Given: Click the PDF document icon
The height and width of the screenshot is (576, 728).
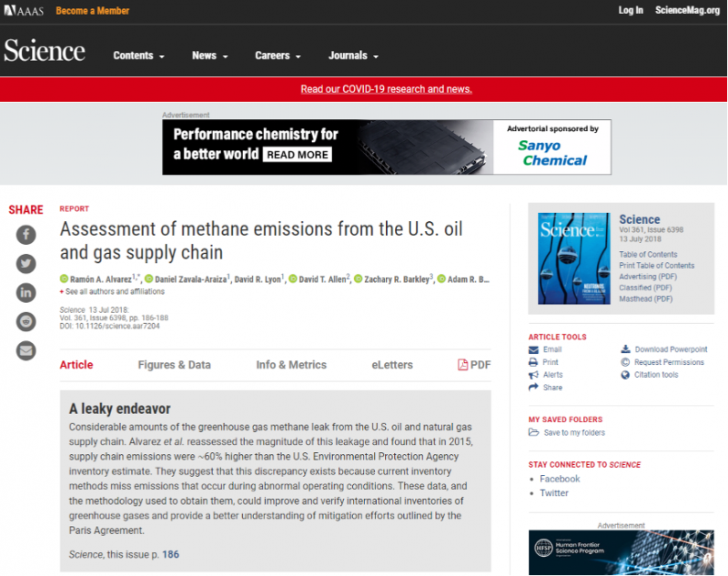Looking at the screenshot, I should (x=462, y=365).
